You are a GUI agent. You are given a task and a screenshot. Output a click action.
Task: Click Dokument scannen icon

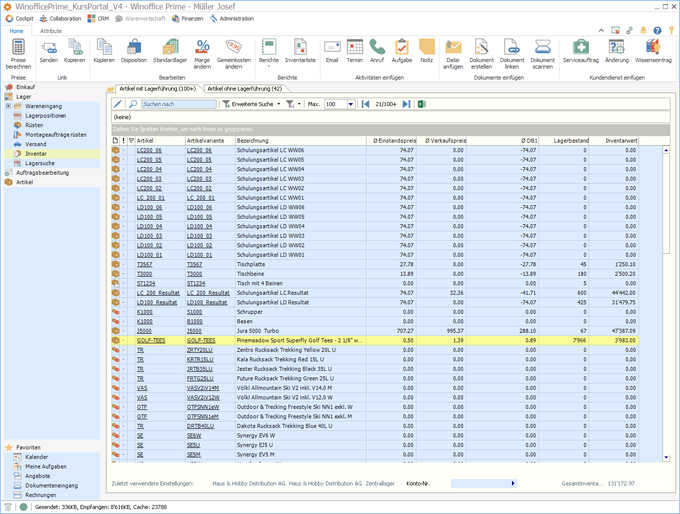coord(543,47)
